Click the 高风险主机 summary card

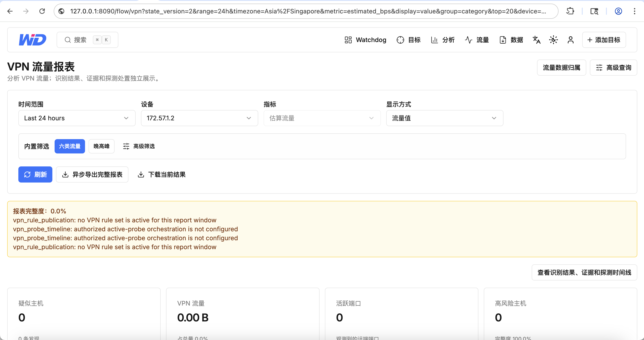click(560, 314)
